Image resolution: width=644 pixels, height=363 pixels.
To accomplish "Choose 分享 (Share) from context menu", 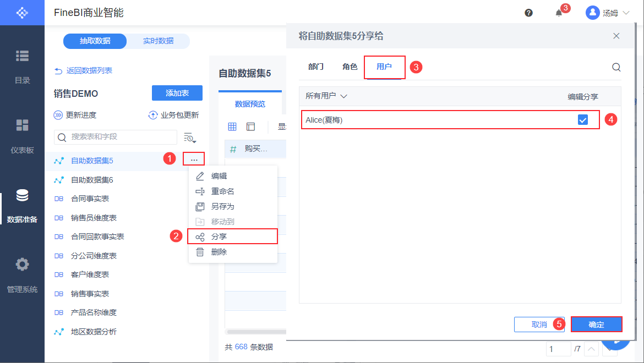I will coord(219,237).
